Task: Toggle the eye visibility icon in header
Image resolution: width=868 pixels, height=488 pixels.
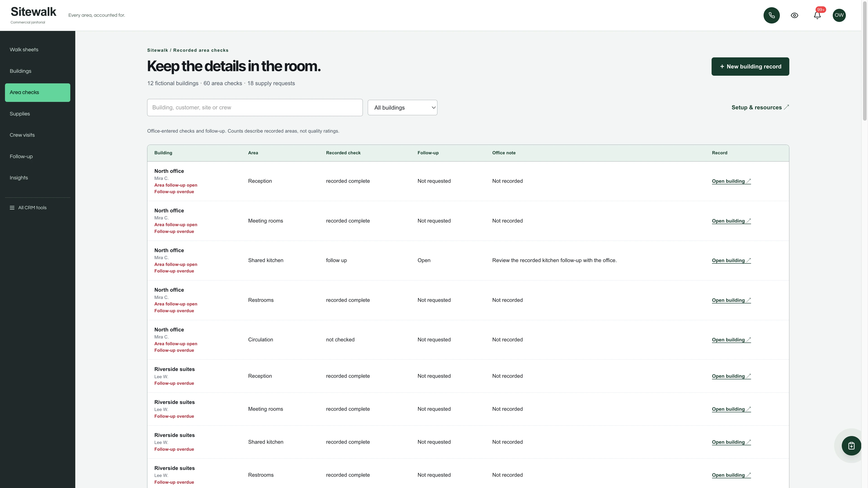Action: coord(794,15)
